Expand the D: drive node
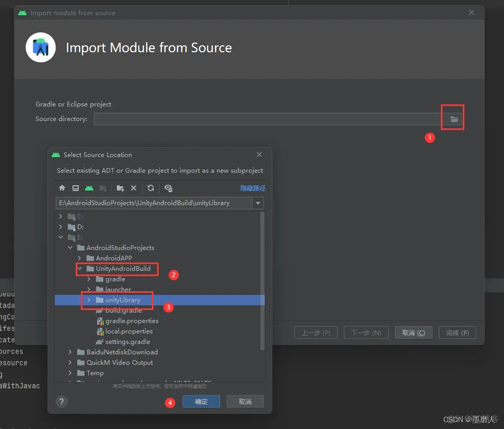This screenshot has height=429, width=504. (61, 227)
